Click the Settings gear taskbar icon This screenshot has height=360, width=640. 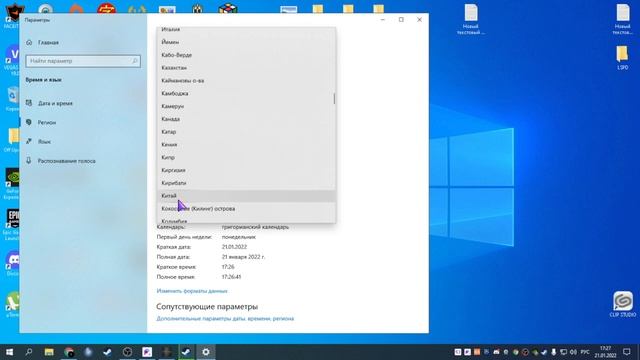206,352
